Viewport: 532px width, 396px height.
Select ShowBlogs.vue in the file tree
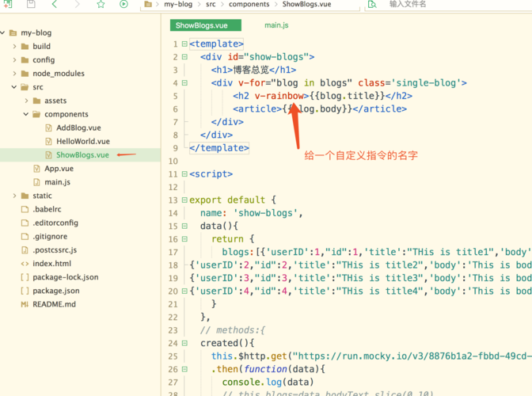pyautogui.click(x=82, y=154)
